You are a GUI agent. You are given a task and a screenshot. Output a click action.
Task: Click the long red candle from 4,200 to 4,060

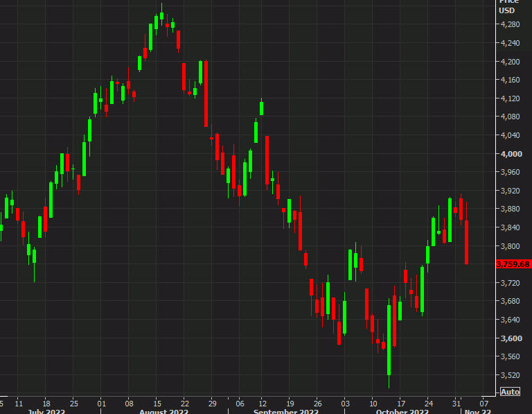[206, 94]
